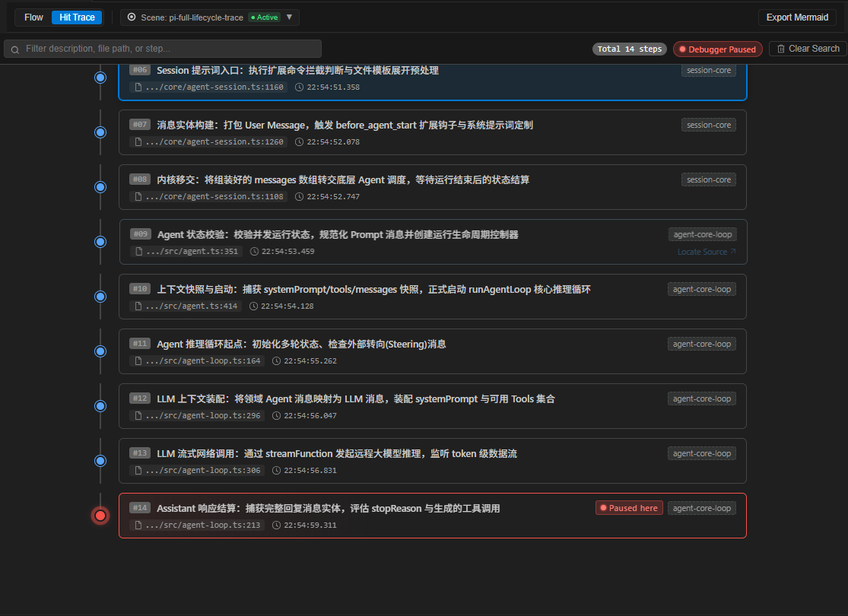Click the Paused here badge on step #14
The image size is (848, 616).
pos(629,508)
